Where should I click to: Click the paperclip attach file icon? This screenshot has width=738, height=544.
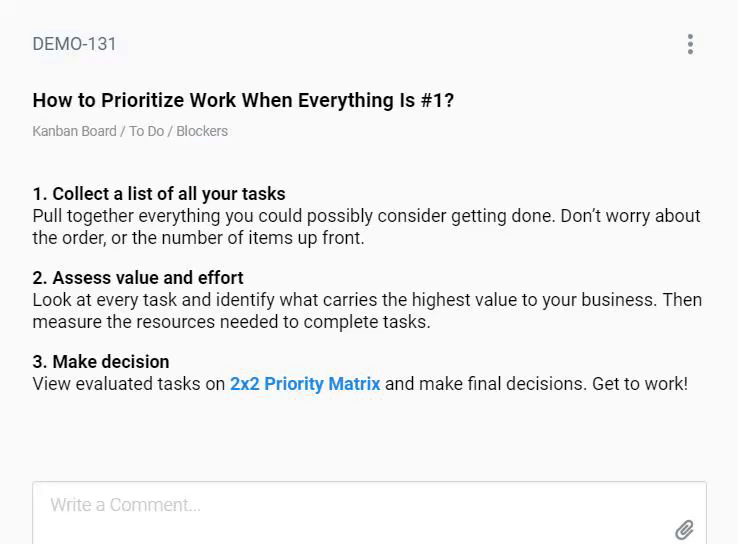tap(684, 530)
